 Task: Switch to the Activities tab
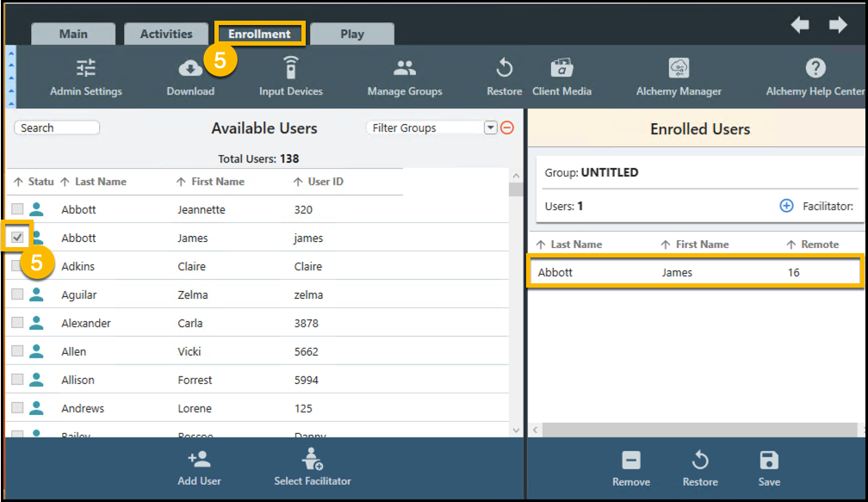click(166, 34)
